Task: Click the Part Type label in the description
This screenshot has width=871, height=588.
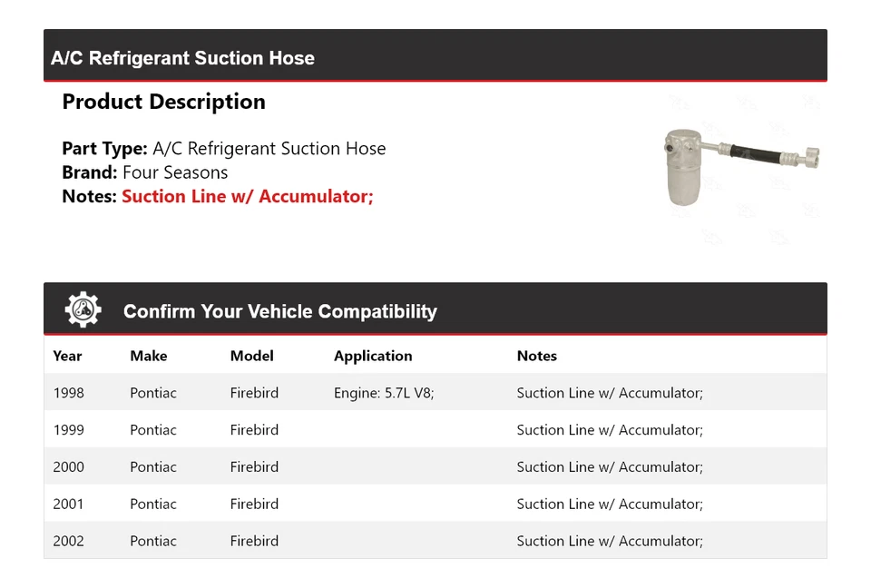Action: tap(104, 149)
